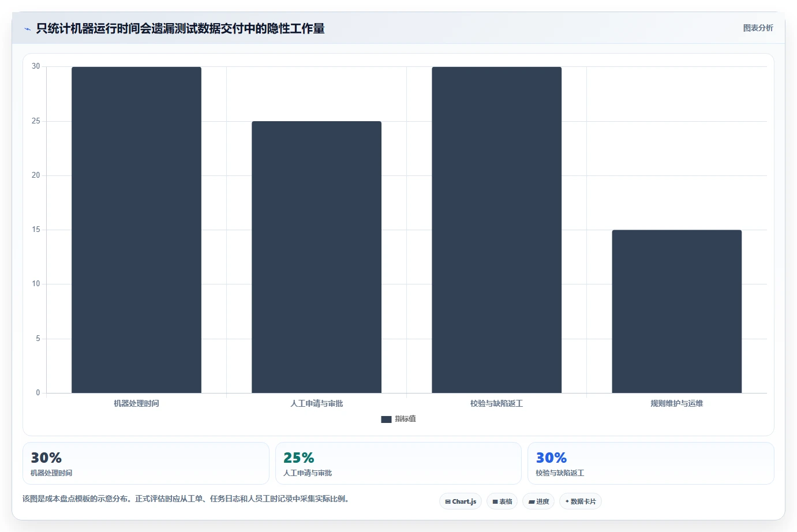This screenshot has width=797, height=532.
Task: Click the y-axis value 10
Action: pos(36,284)
